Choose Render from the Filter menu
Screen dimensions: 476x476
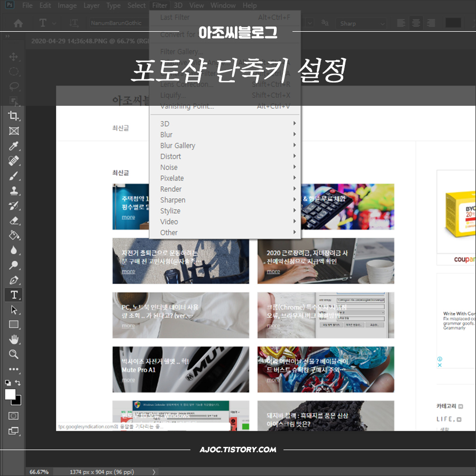pos(225,189)
